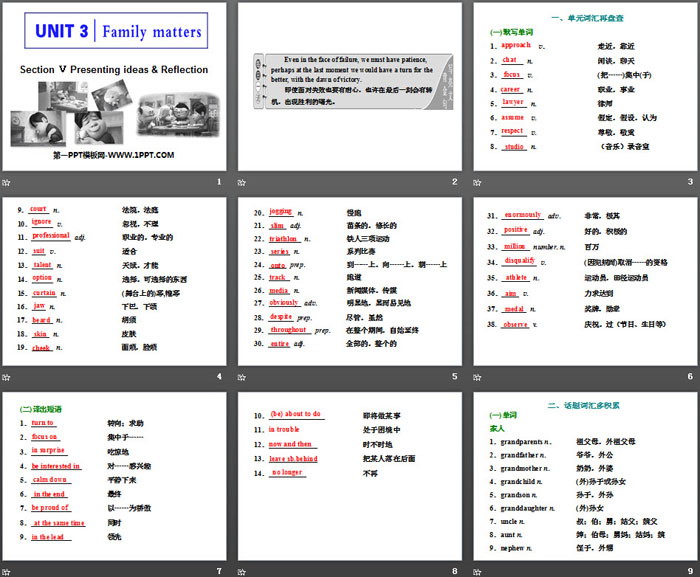
Task: Click the animation star icon under slide 8
Action: coord(241,572)
